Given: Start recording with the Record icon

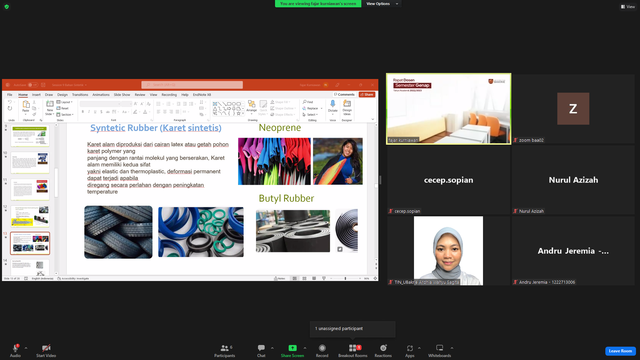Looking at the screenshot, I should [322, 348].
